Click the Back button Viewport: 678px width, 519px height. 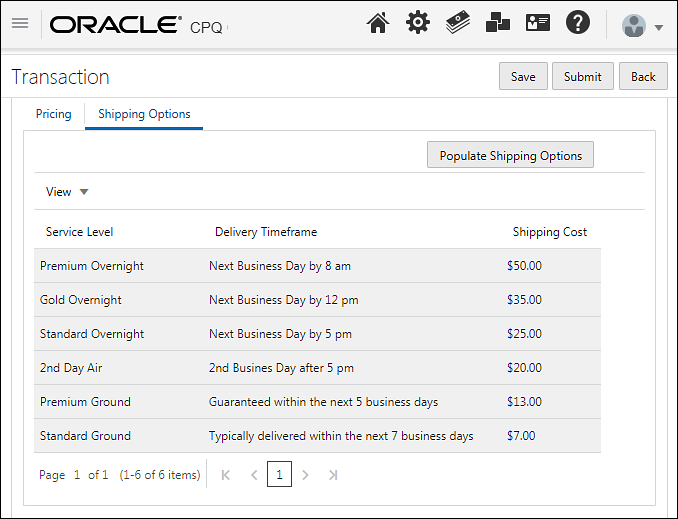[643, 76]
